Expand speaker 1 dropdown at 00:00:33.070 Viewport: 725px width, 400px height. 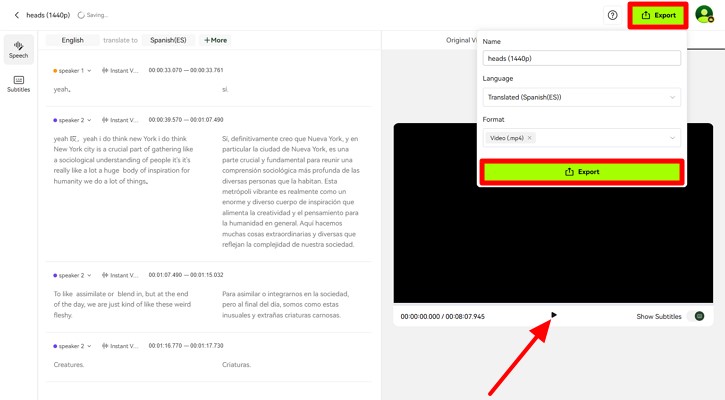[72, 71]
